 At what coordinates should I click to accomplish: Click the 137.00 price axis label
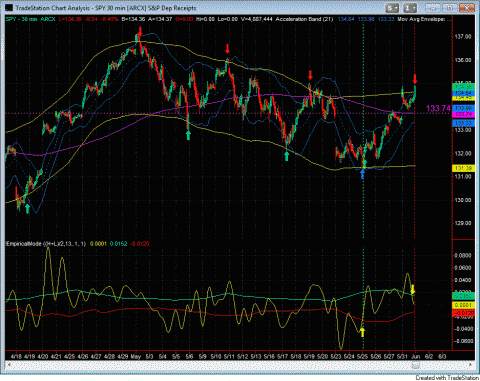point(463,37)
